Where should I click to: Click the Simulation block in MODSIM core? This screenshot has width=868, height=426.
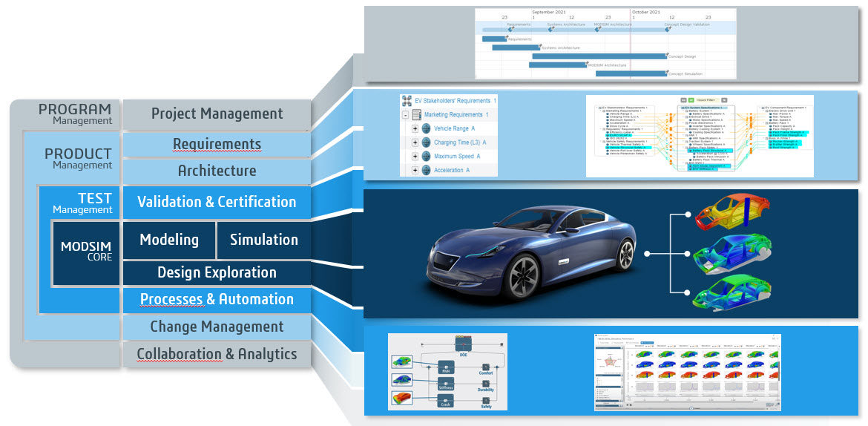pos(263,240)
